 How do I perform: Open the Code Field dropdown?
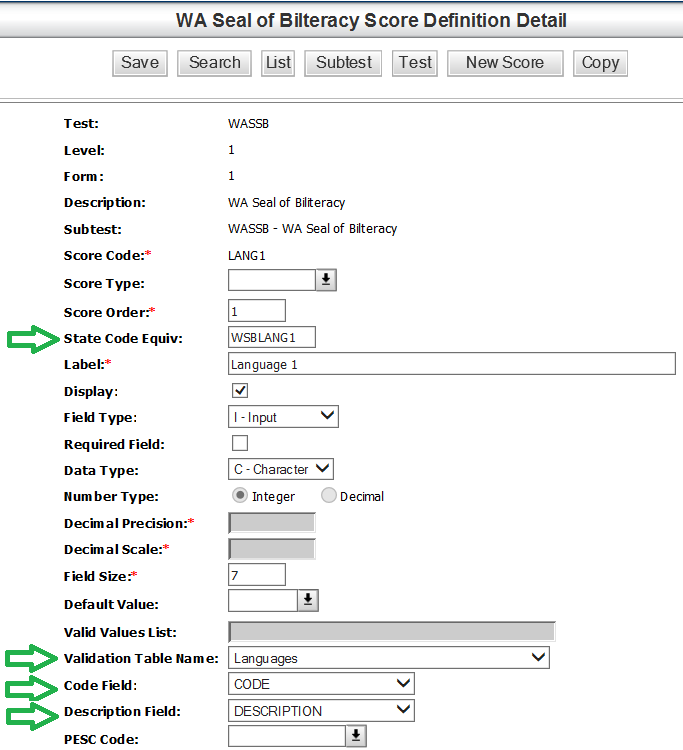pyautogui.click(x=321, y=684)
